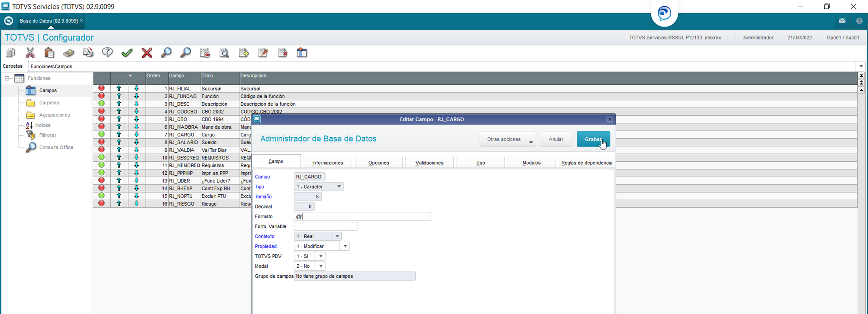Open Consulta Office in the tree
This screenshot has height=314, width=868.
pos(56,147)
